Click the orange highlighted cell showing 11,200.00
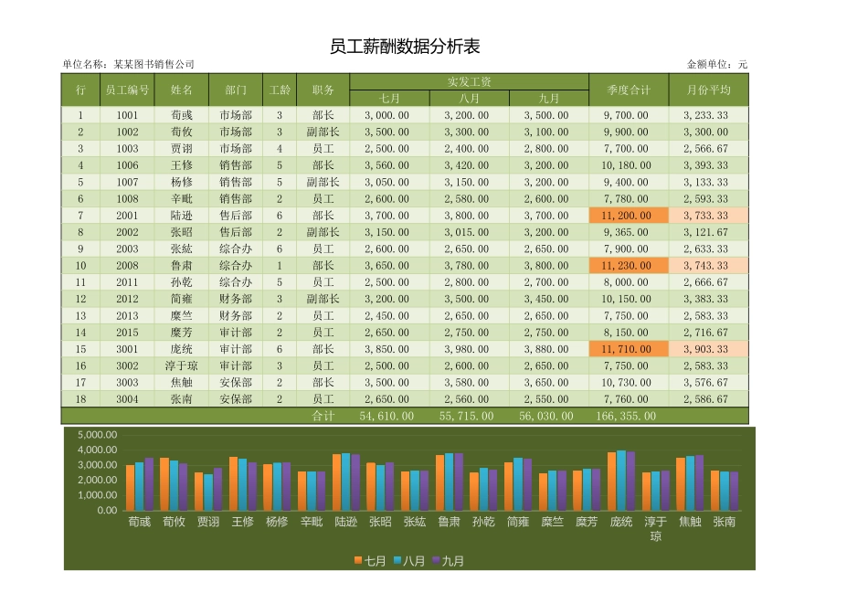This screenshot has width=868, height=614. tap(628, 216)
